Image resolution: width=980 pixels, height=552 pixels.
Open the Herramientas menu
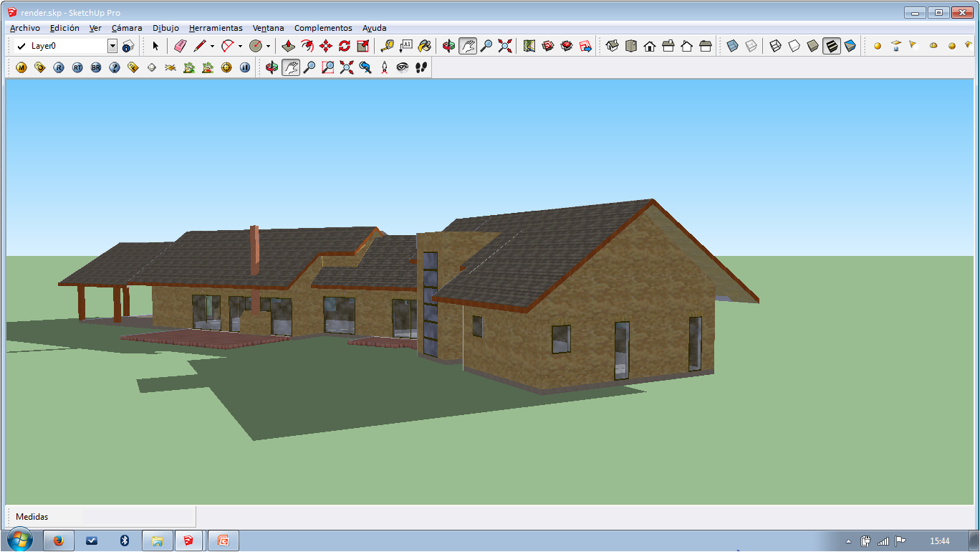pyautogui.click(x=216, y=28)
